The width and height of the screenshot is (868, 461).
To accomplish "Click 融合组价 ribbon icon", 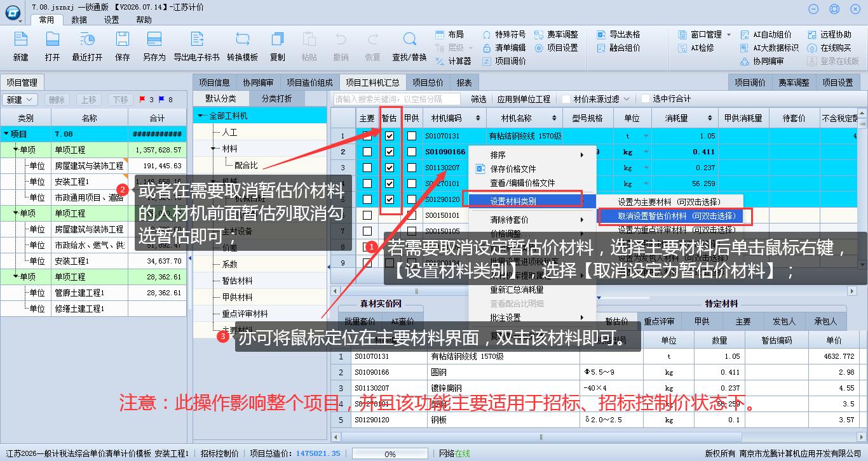I will [618, 48].
